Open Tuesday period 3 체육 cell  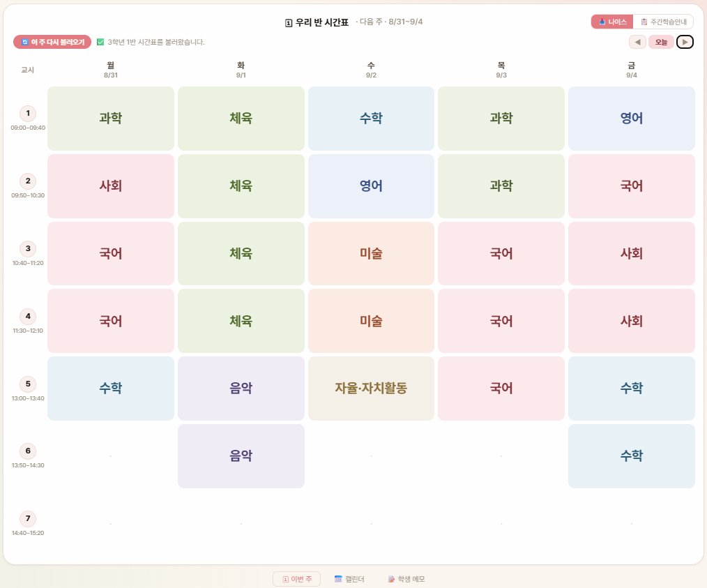coord(241,253)
